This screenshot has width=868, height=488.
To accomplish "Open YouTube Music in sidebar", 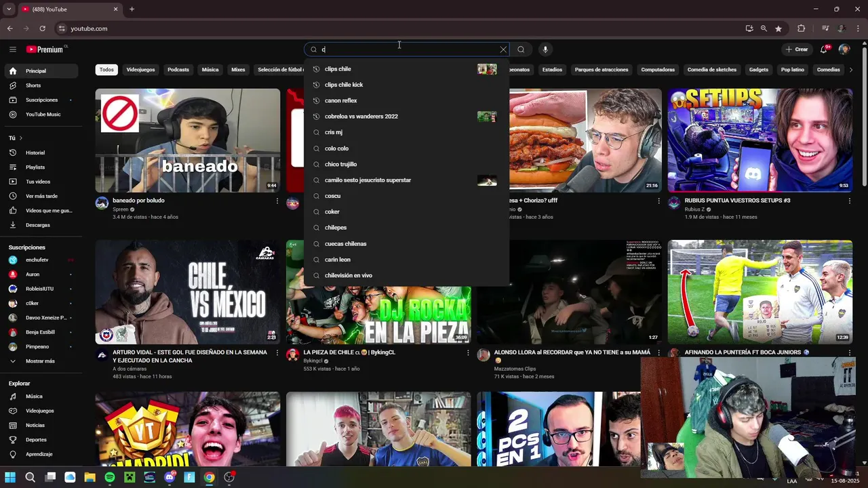I will click(41, 115).
